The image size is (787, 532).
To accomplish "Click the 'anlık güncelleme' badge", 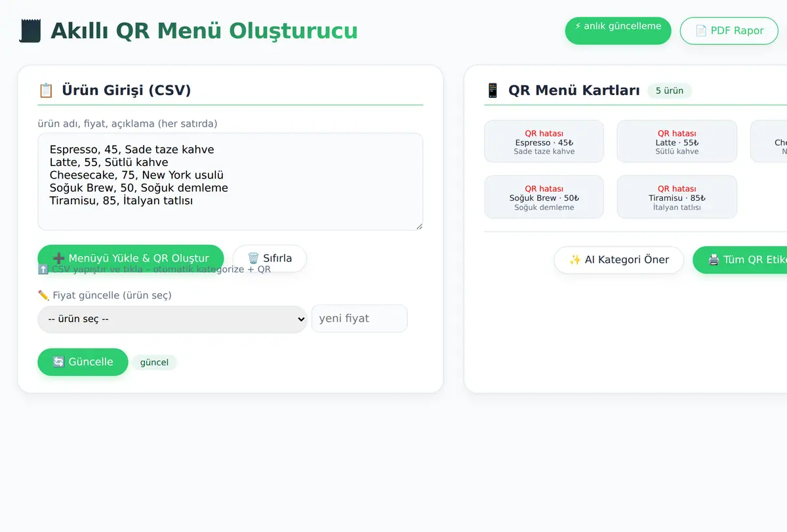I will [618, 31].
